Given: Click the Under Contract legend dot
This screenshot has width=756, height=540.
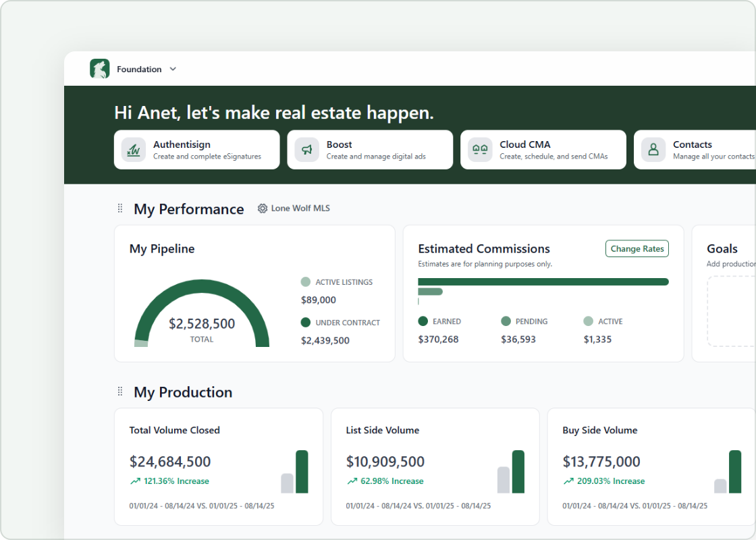Looking at the screenshot, I should click(305, 322).
